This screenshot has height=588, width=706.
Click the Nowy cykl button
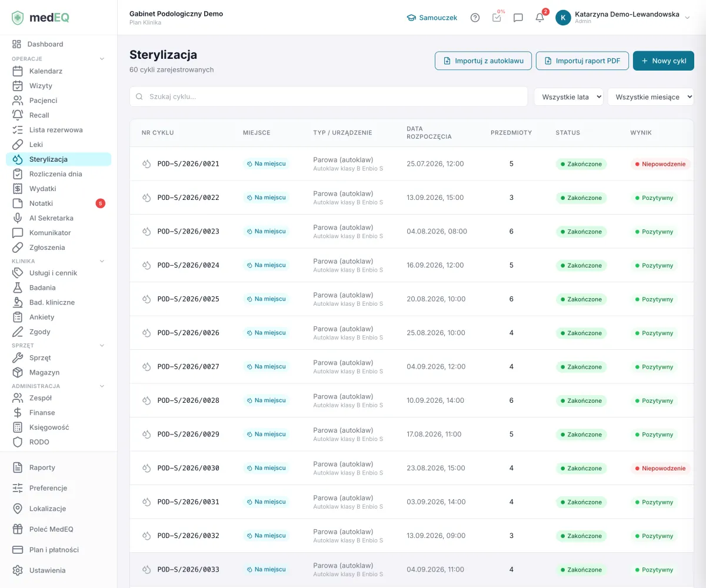pyautogui.click(x=664, y=61)
